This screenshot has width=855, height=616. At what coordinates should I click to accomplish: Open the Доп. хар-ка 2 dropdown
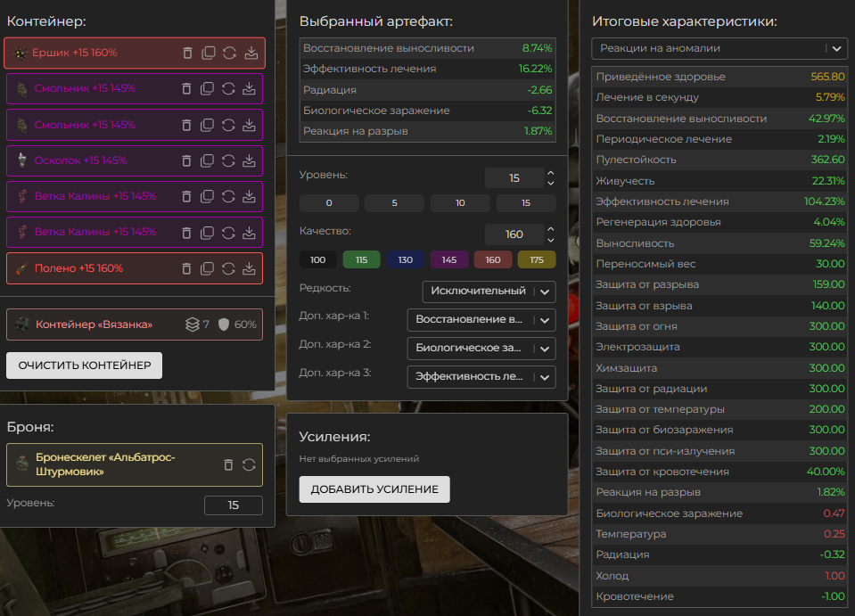click(481, 348)
